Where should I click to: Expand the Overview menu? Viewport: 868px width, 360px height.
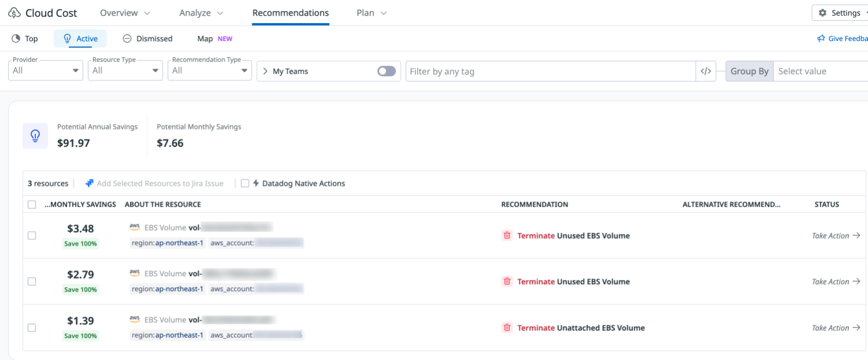(125, 13)
